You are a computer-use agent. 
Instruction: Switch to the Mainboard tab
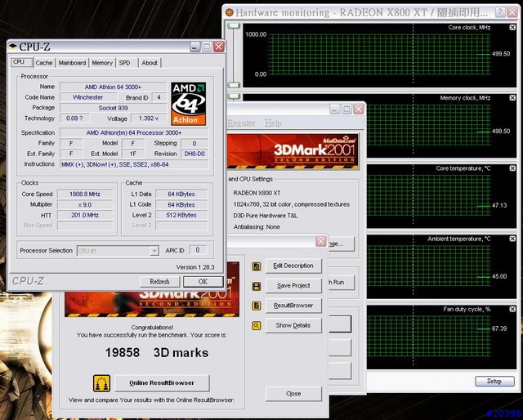72,63
